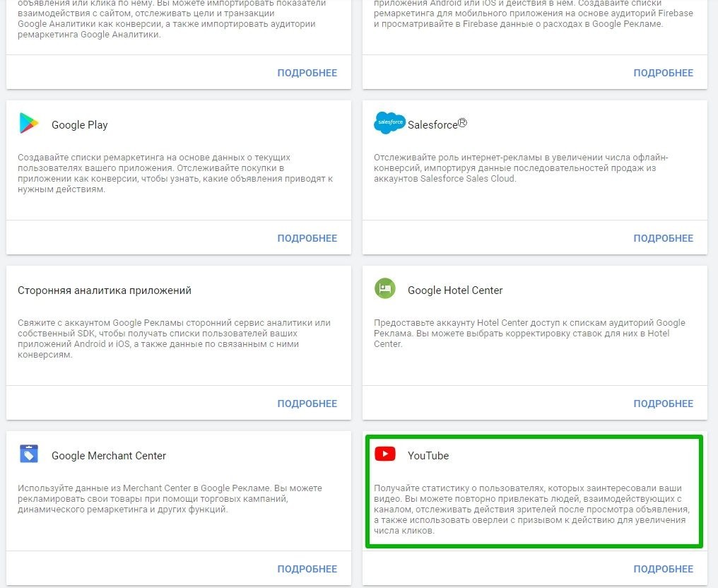The height and width of the screenshot is (588, 718).
Task: Open ПОДРОБНЕЕ for Сторонняя аналитика приложений
Action: coord(307,404)
